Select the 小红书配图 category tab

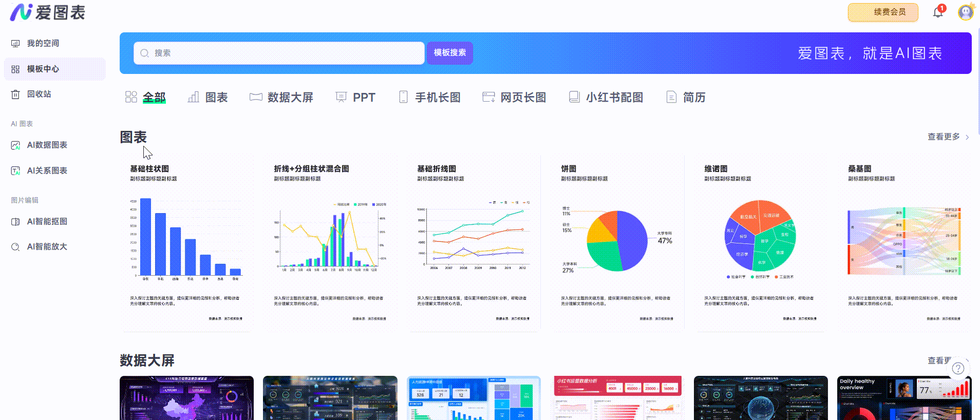(606, 98)
